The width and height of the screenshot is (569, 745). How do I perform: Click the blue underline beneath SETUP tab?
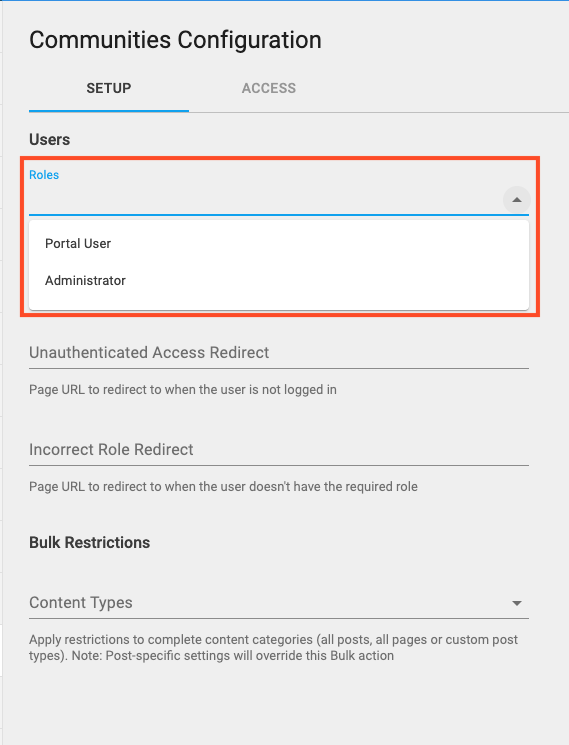tap(109, 111)
